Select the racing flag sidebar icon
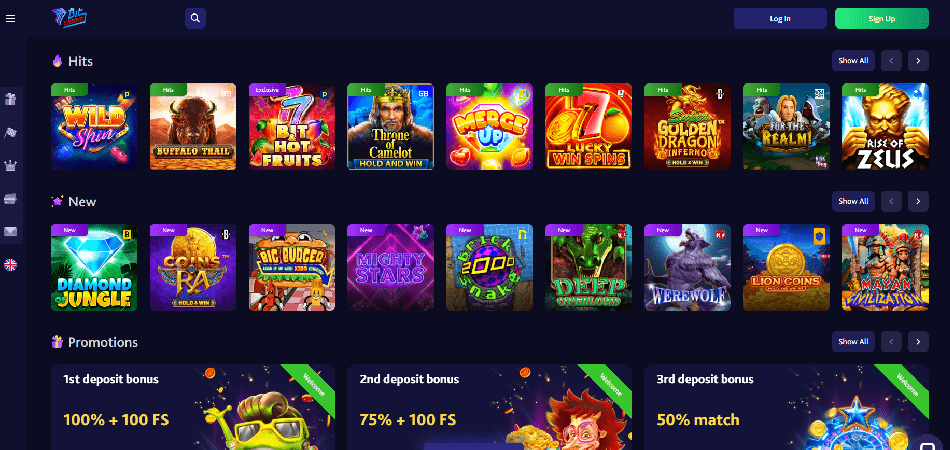This screenshot has height=450, width=950. (x=11, y=132)
